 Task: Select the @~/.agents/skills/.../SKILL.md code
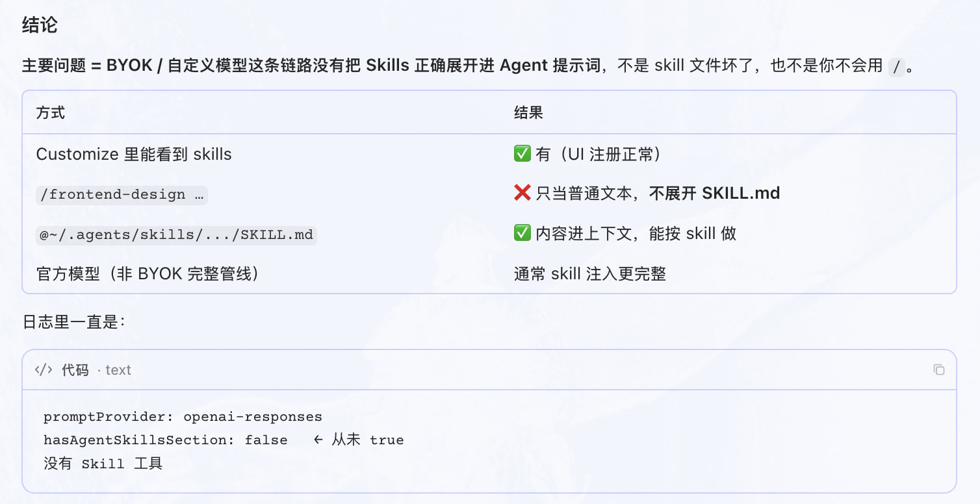[176, 234]
